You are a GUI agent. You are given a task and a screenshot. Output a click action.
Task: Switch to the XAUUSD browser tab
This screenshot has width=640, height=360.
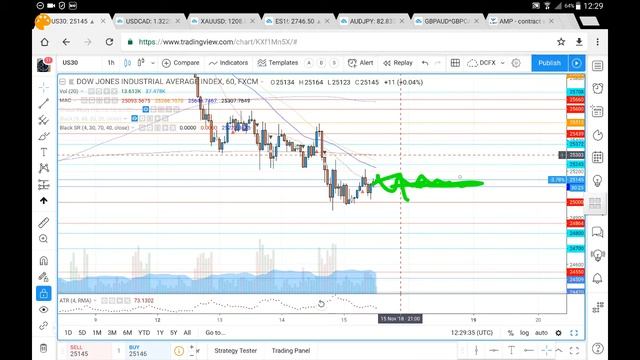click(222, 21)
